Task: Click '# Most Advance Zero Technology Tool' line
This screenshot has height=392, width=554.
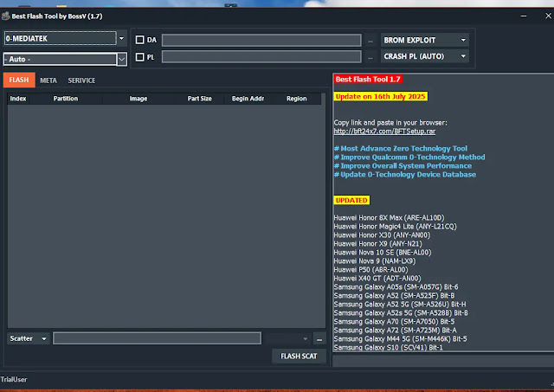Action: tap(401, 149)
